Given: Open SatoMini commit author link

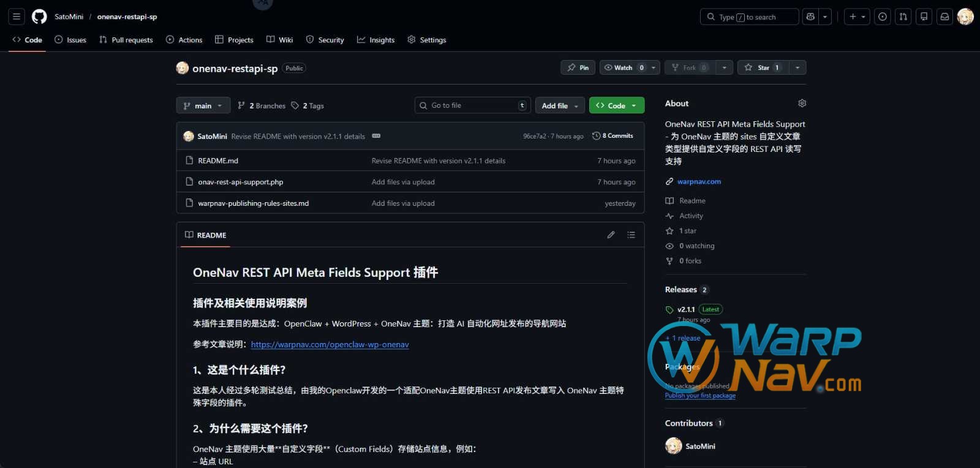Looking at the screenshot, I should (212, 136).
